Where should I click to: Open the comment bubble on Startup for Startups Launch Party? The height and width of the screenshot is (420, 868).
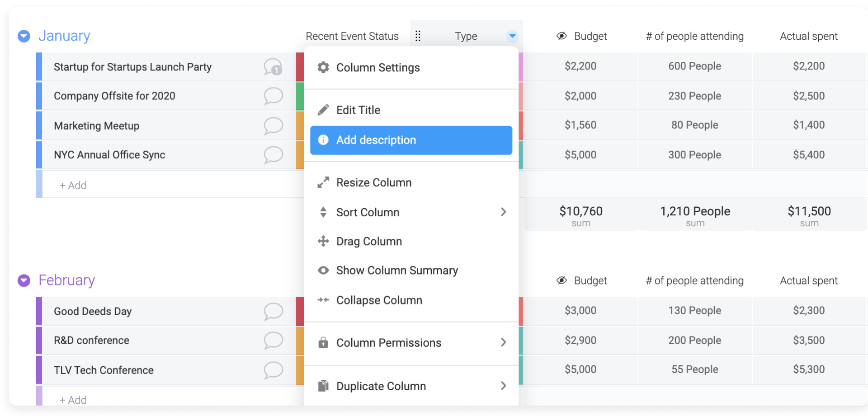click(x=273, y=67)
